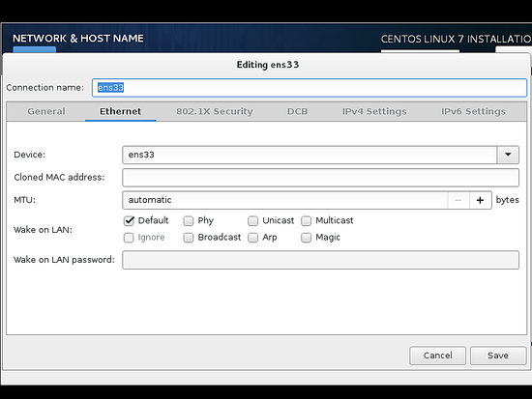Focus the Cloned MAC address field

[320, 178]
